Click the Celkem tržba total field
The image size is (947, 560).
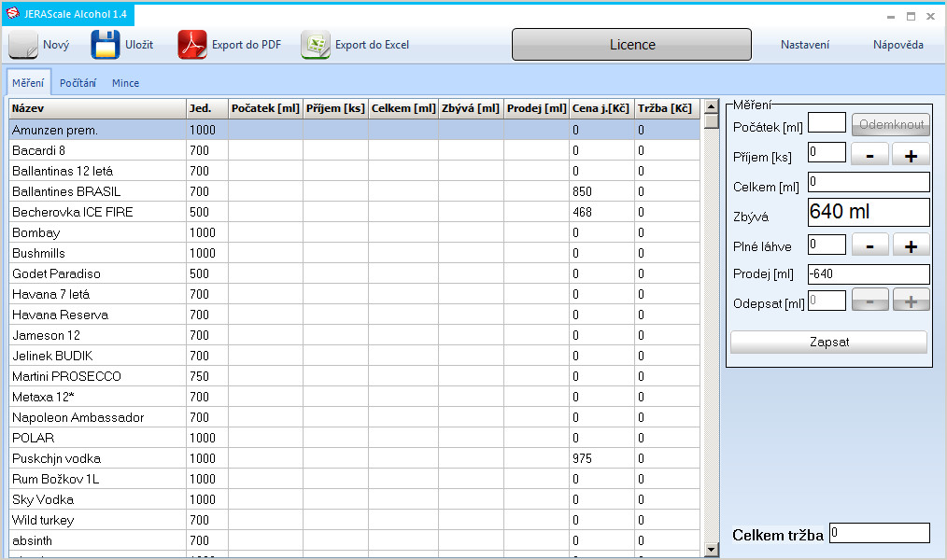[x=880, y=533]
